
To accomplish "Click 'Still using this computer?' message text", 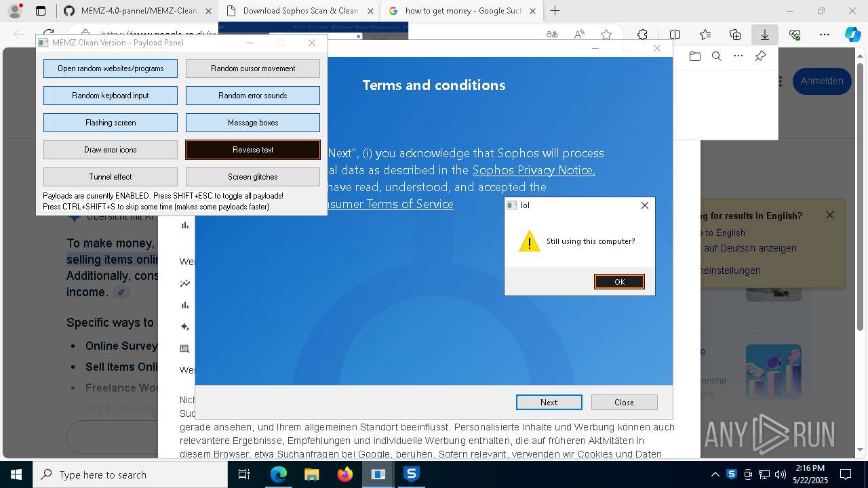I will tap(591, 241).
